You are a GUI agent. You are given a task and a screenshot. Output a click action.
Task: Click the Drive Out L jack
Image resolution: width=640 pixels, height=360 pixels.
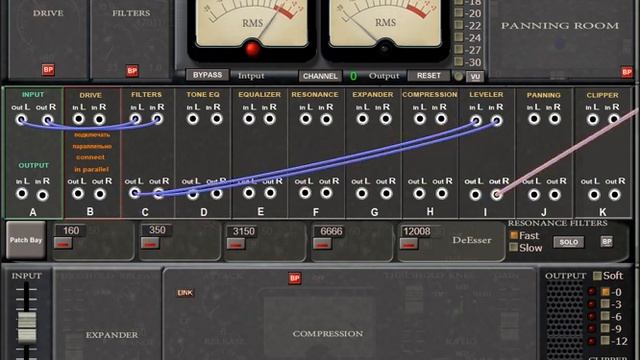pos(78,193)
